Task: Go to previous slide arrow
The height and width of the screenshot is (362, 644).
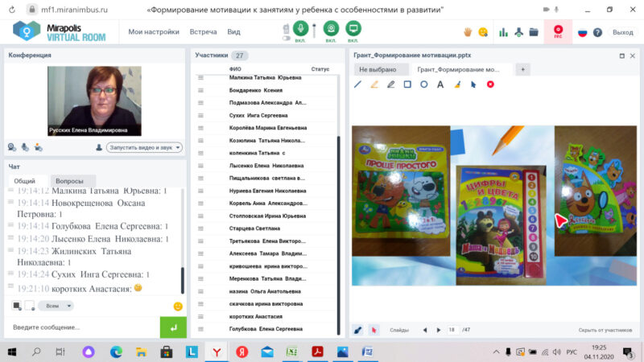Action: click(x=425, y=330)
